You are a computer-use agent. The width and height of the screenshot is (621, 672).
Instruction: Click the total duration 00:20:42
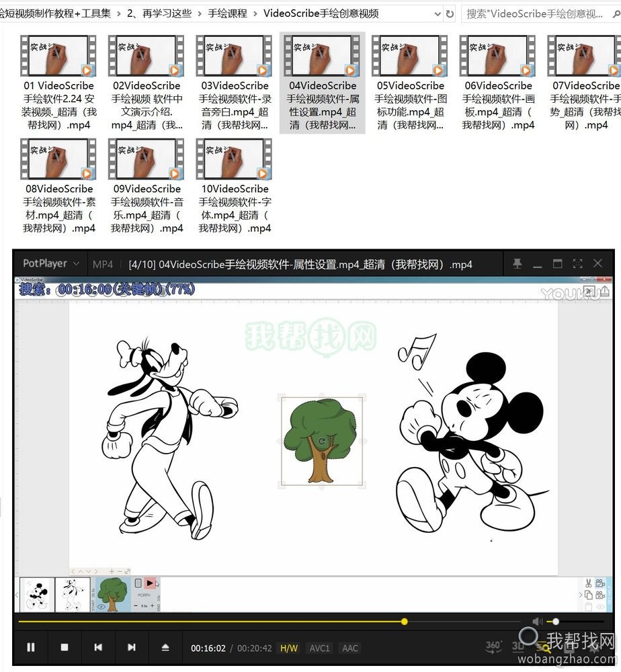tap(255, 648)
